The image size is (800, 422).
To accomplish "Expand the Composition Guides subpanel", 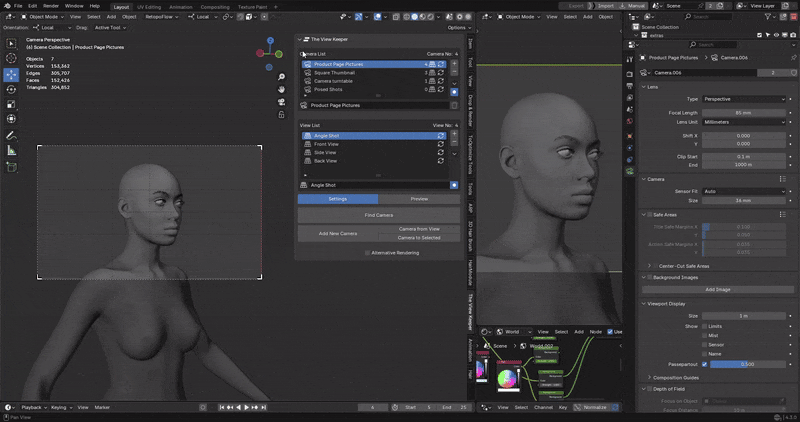I will (x=649, y=378).
